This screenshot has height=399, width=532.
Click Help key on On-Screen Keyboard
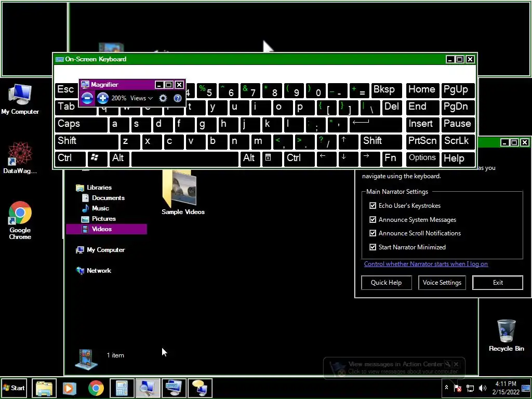tap(458, 158)
